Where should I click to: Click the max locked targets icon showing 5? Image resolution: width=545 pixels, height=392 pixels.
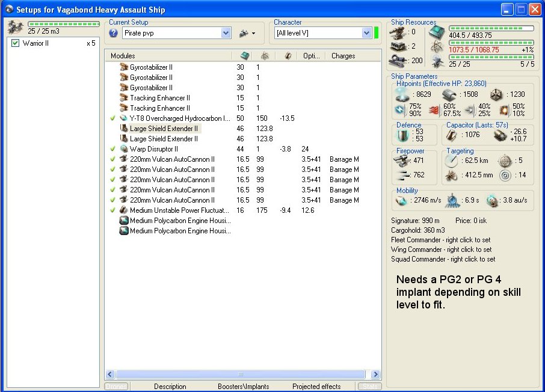(x=505, y=161)
